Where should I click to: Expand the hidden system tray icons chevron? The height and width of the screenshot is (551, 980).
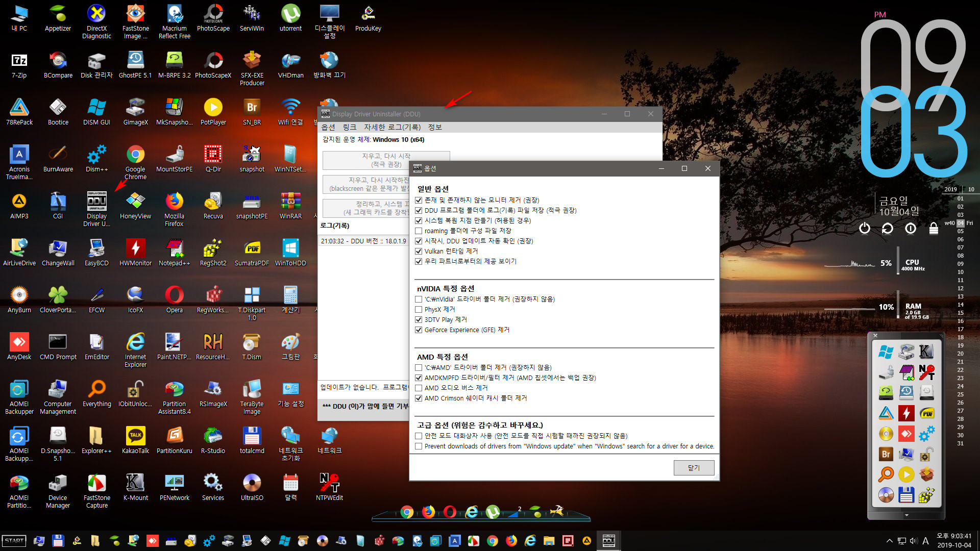(x=889, y=541)
